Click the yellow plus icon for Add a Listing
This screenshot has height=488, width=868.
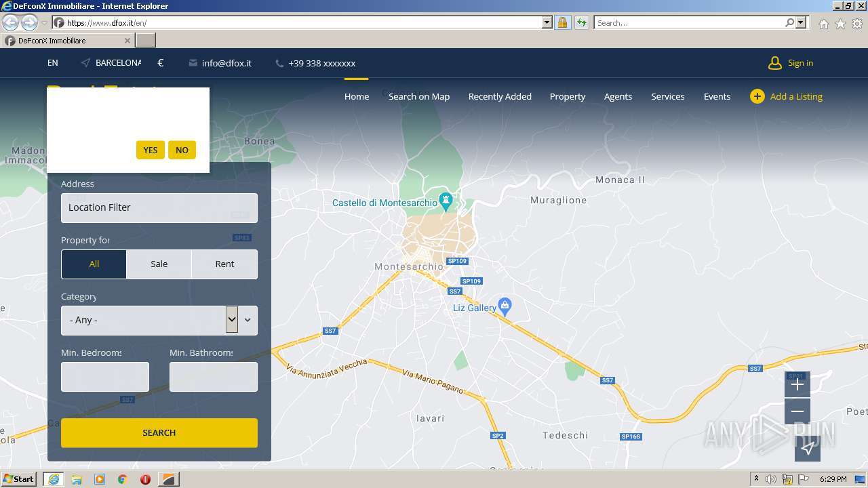[x=757, y=96]
